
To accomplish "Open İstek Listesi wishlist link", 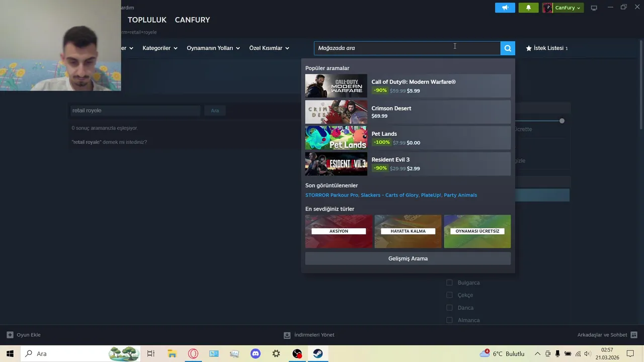I will (546, 48).
